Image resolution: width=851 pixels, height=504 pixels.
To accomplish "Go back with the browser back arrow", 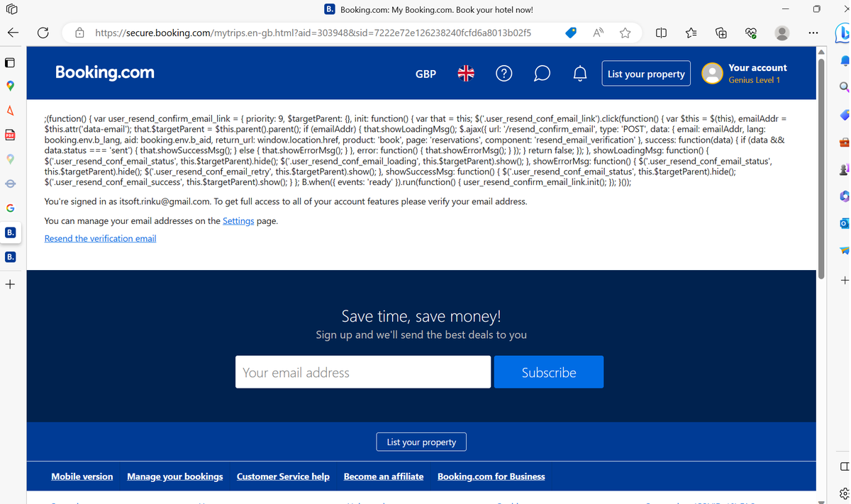I will point(13,33).
